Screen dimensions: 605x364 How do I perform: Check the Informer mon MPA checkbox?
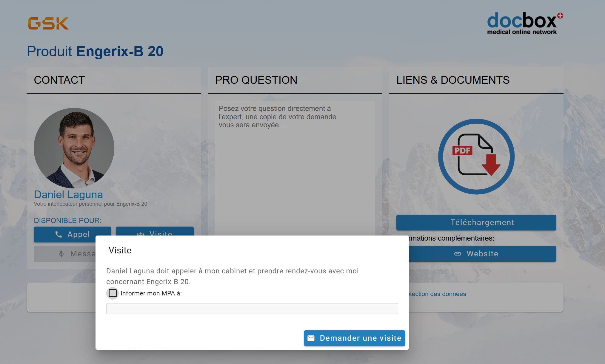pos(113,293)
